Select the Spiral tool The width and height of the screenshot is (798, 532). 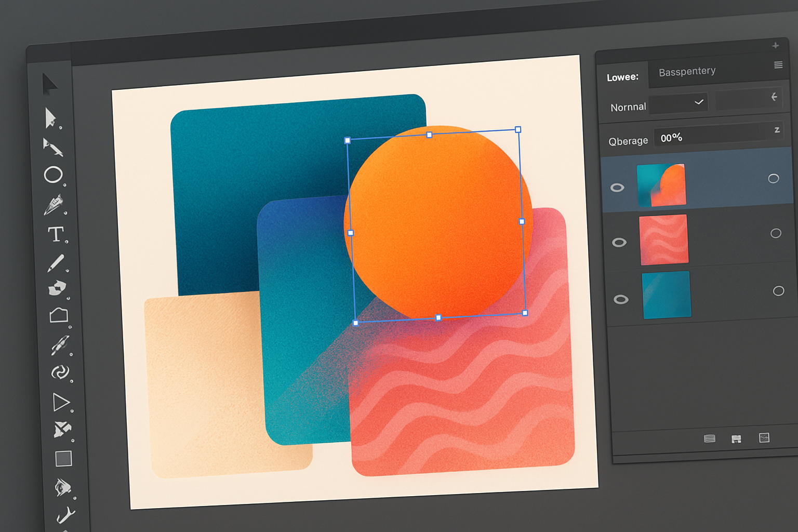[x=60, y=373]
